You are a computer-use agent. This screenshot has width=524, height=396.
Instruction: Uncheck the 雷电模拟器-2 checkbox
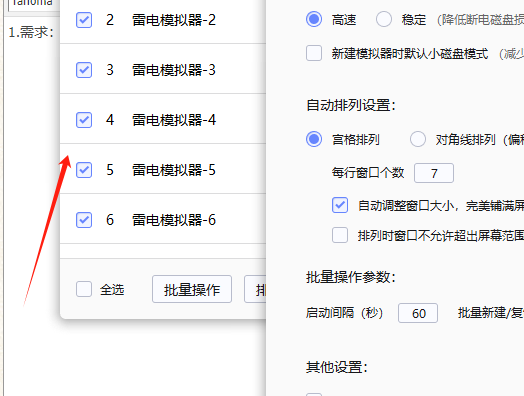tap(84, 20)
